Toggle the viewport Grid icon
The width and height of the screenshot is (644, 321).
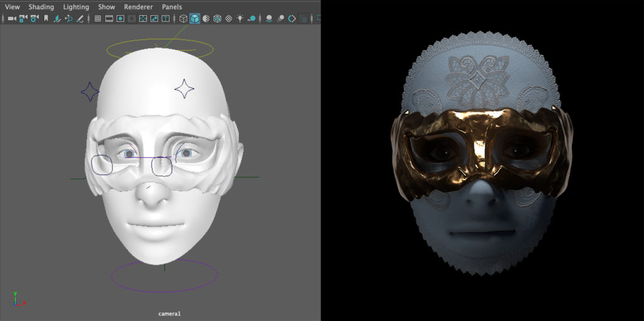pos(97,18)
